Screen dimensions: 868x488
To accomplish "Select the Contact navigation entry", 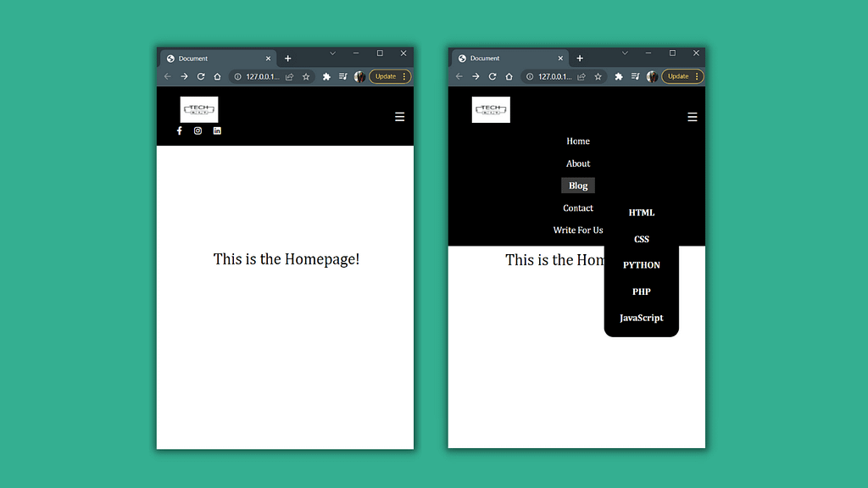I will pos(578,208).
